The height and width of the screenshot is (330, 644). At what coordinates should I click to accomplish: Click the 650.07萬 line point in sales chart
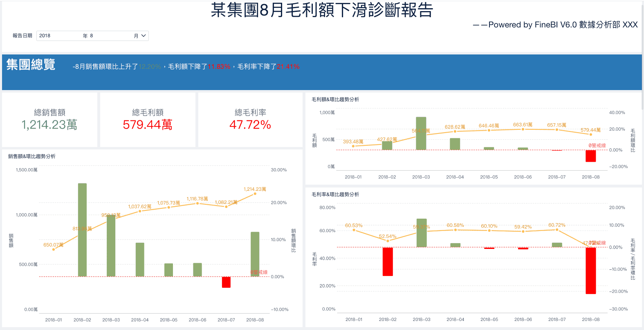[x=54, y=249]
